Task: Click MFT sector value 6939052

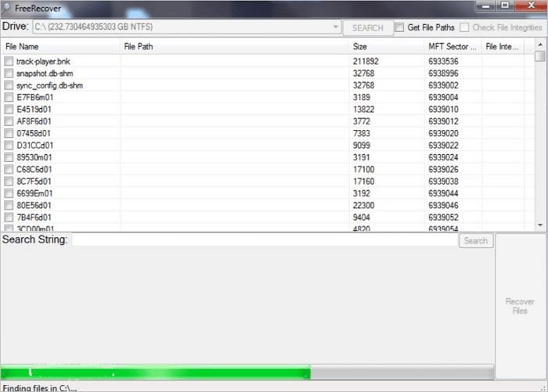Action: 443,218
